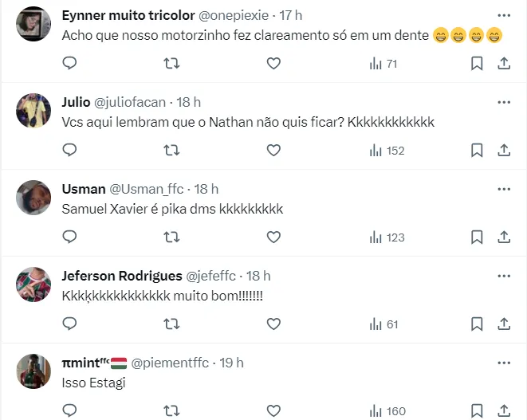Bookmark Eynner's tooth whitening tweet

[x=477, y=63]
